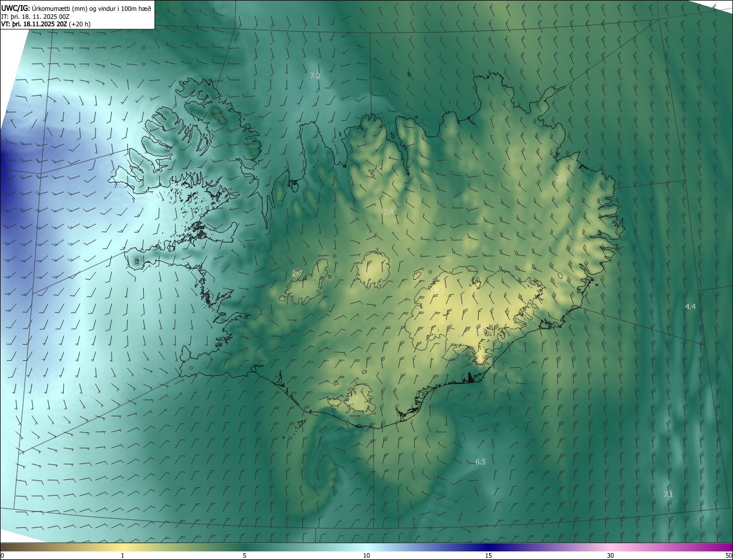Click the '30' tick on the color scale
The image size is (733, 560).
pyautogui.click(x=610, y=555)
